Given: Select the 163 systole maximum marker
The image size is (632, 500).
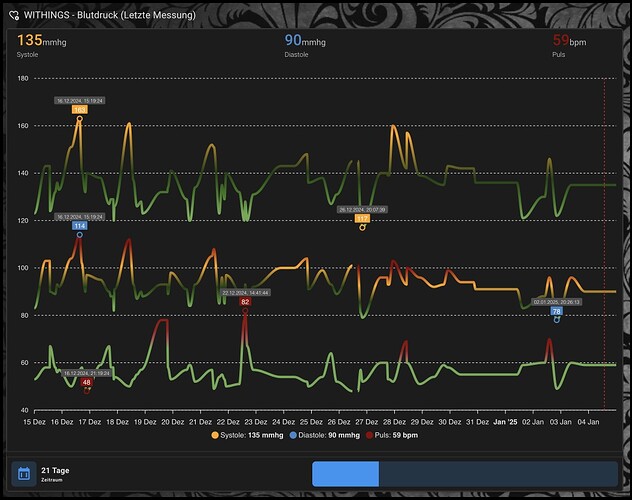Looking at the screenshot, I should (79, 110).
